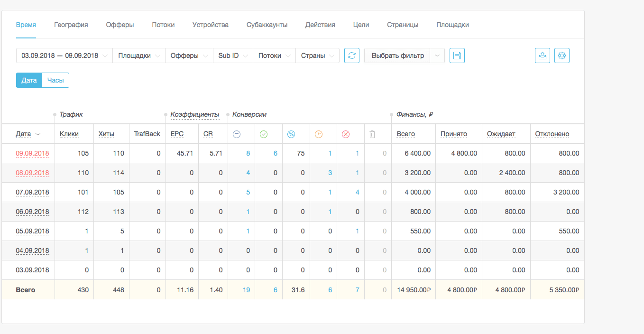Switch grouping to Часы
Viewport: 644px width, 334px height.
[55, 80]
